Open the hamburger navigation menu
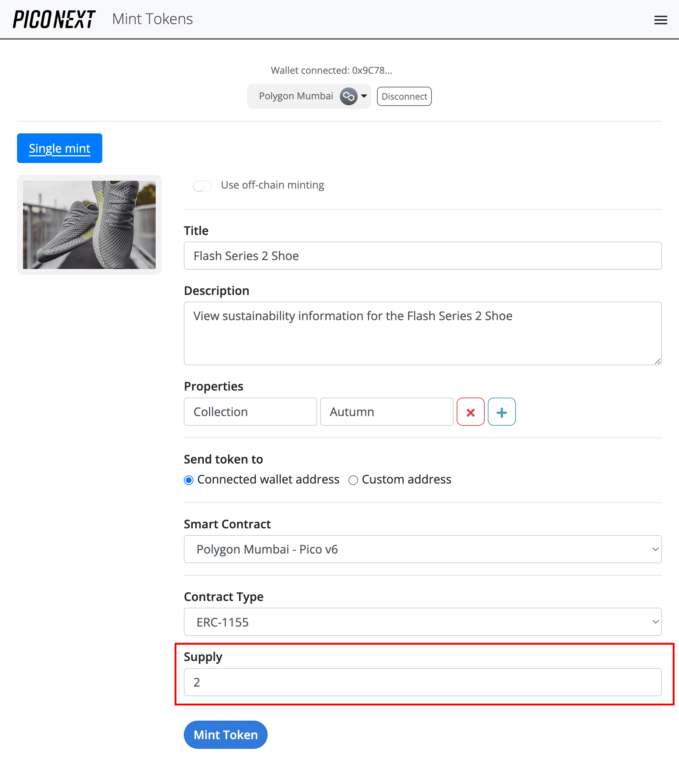Screen dimensions: 679x784 [x=661, y=20]
